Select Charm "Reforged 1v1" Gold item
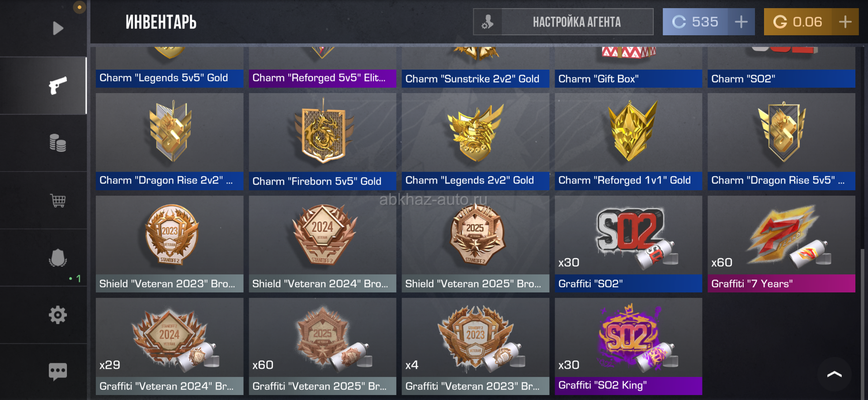This screenshot has width=868, height=400. 628,141
